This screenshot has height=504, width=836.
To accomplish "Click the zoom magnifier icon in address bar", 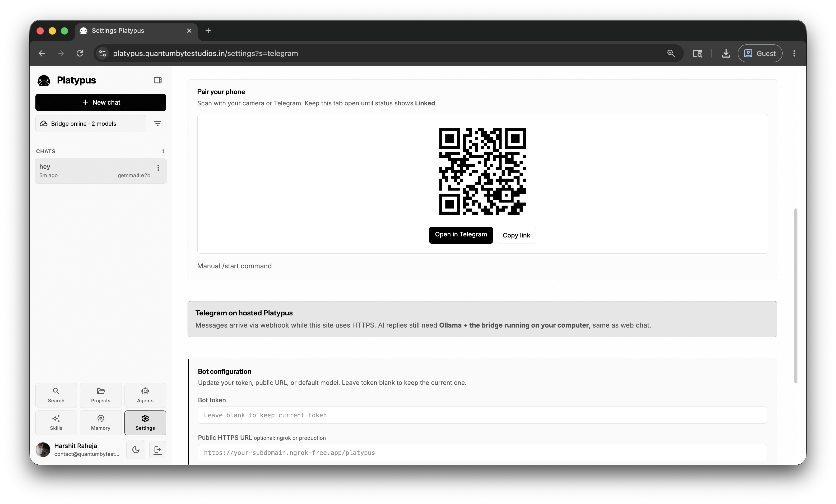I will coord(671,53).
